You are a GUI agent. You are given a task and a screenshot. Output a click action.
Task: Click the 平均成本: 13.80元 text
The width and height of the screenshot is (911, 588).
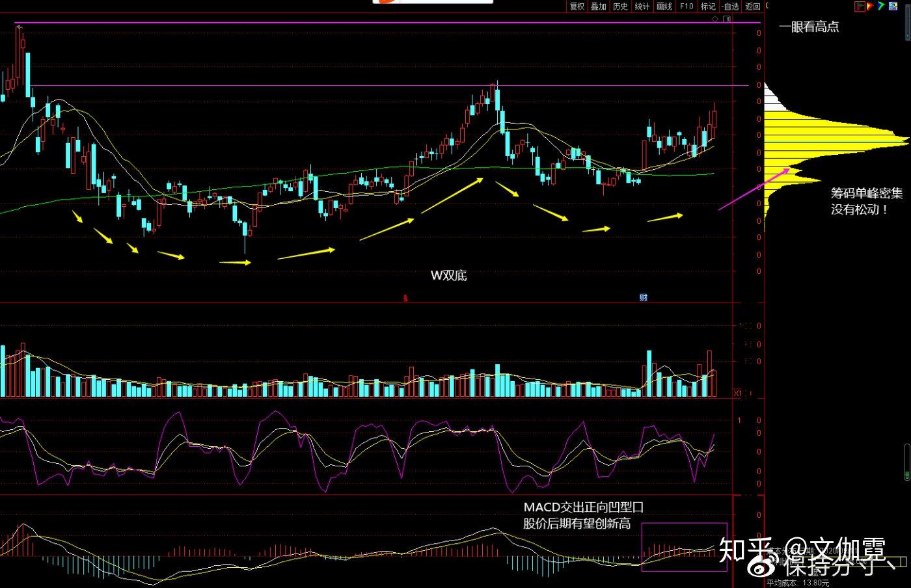coord(798,583)
